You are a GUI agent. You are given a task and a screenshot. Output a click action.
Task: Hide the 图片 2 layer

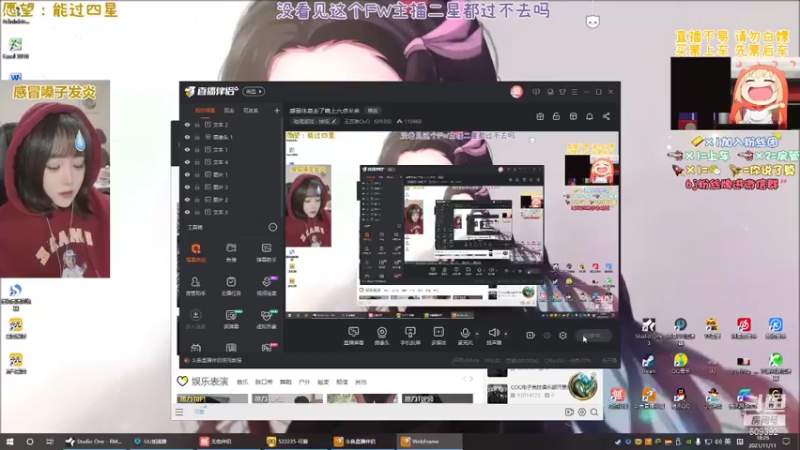coord(187,199)
